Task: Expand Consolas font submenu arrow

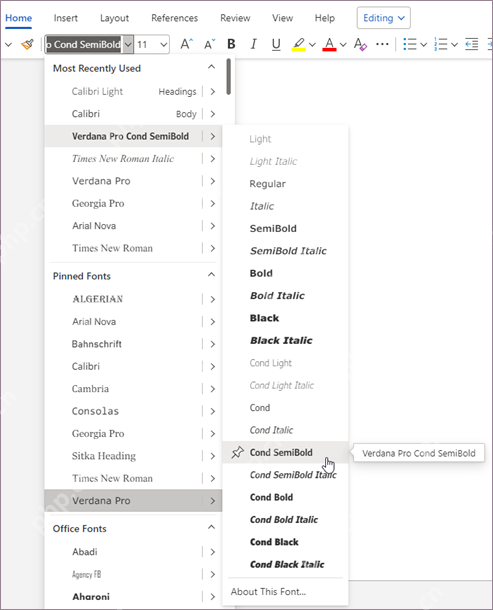Action: pos(212,411)
